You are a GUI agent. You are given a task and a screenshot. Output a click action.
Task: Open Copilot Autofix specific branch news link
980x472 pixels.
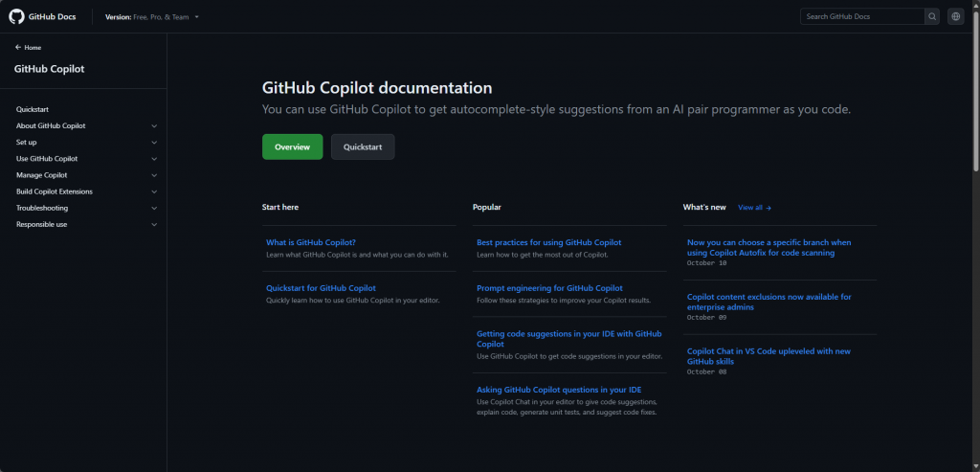[768, 248]
